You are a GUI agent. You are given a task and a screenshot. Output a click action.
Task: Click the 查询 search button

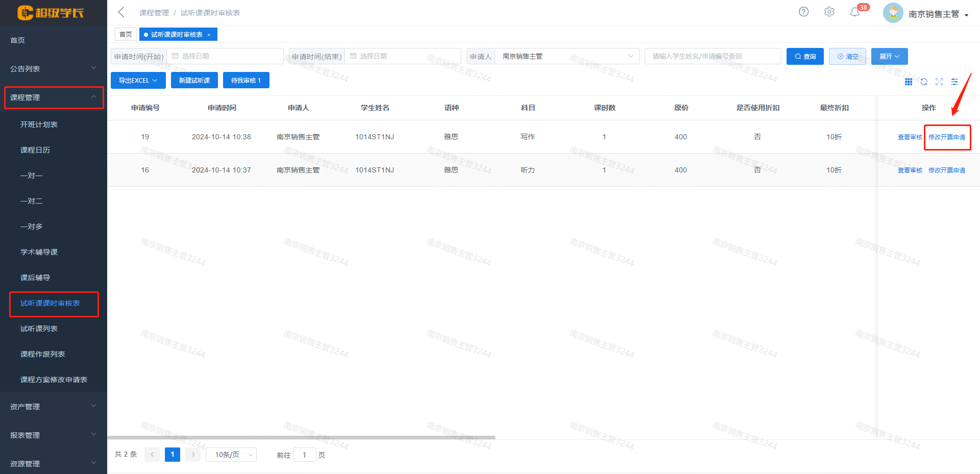(x=805, y=56)
